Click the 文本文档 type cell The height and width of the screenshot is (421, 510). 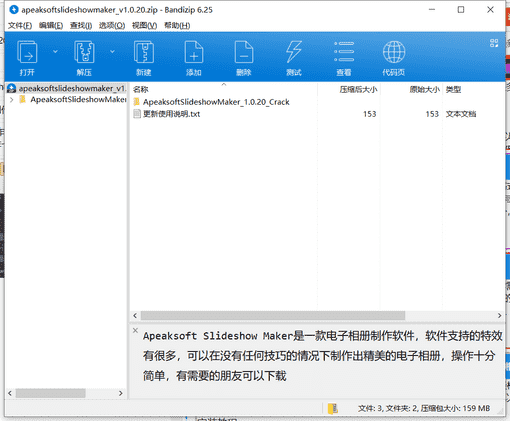(461, 114)
